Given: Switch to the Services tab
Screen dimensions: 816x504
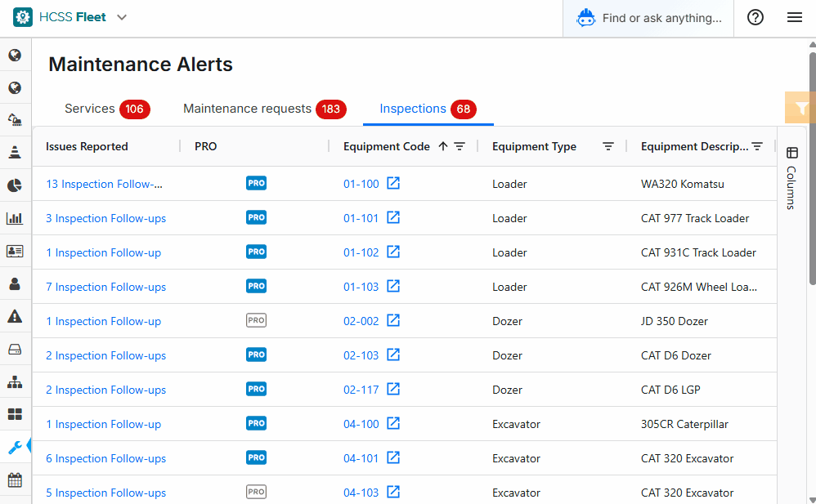Looking at the screenshot, I should pyautogui.click(x=90, y=109).
